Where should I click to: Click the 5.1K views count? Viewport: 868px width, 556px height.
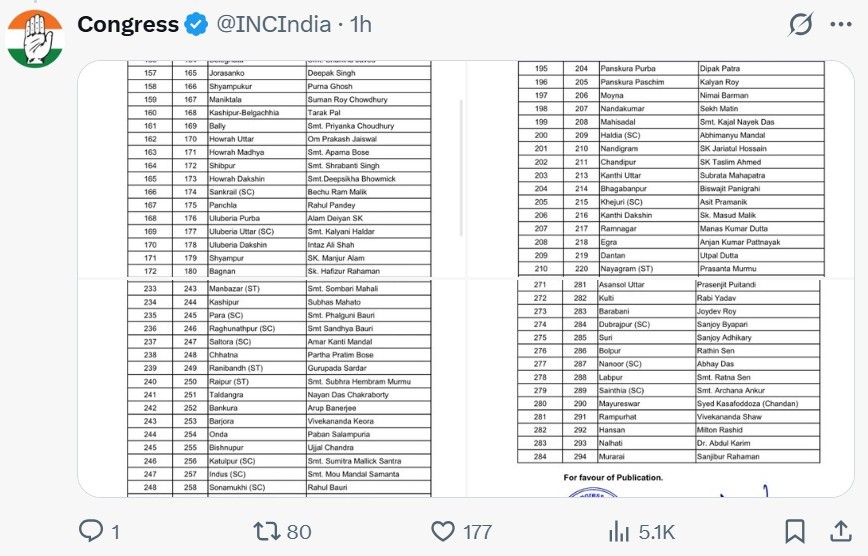(x=657, y=531)
